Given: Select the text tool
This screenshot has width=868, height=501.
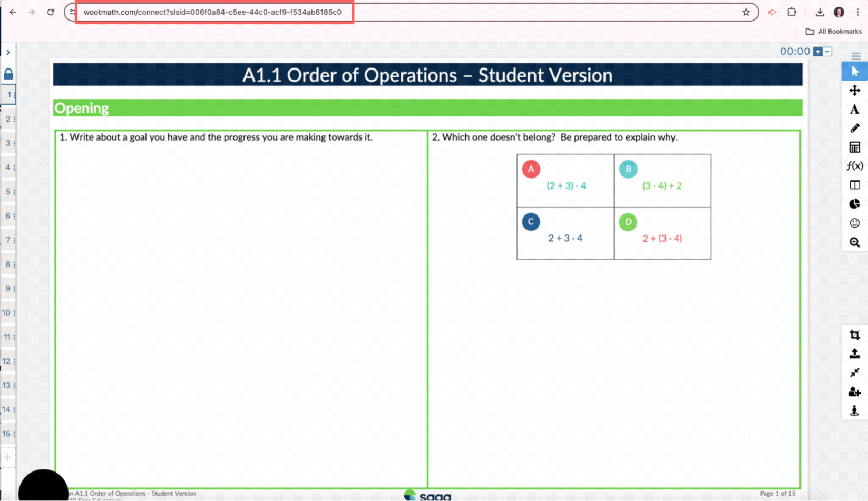Looking at the screenshot, I should click(x=854, y=109).
